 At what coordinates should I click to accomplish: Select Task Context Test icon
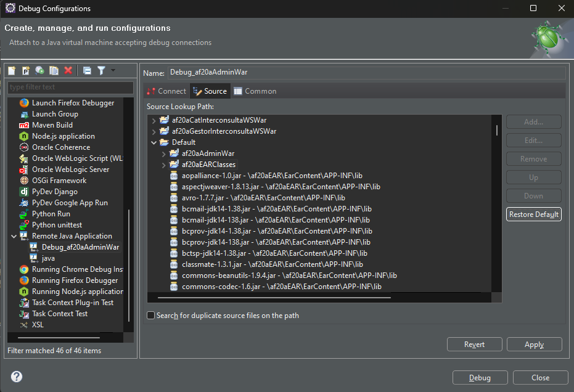[x=24, y=314]
